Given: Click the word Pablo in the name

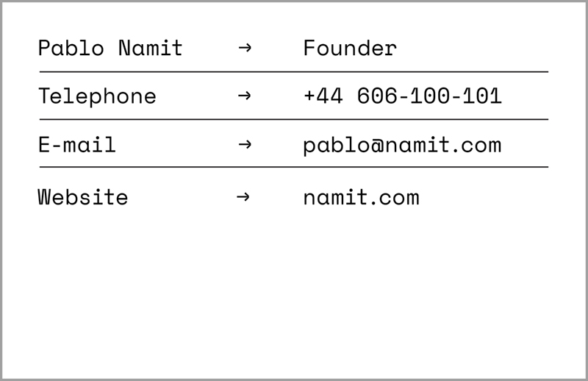Looking at the screenshot, I should point(71,49).
